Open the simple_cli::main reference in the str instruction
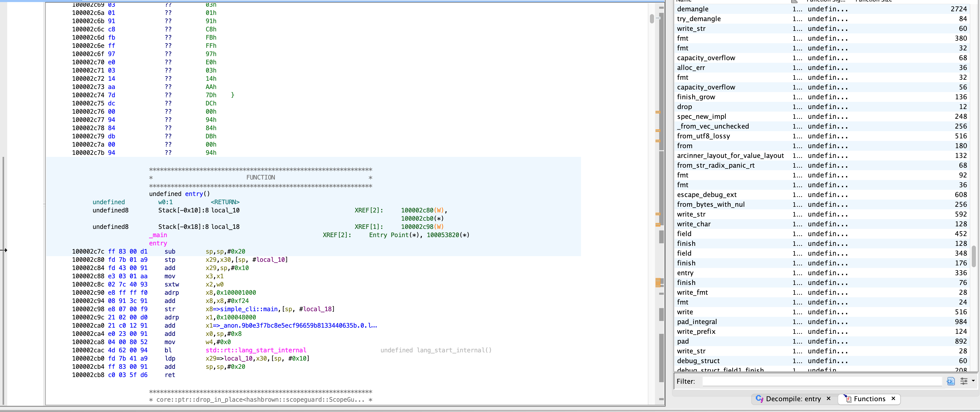The height and width of the screenshot is (412, 980). tap(249, 309)
